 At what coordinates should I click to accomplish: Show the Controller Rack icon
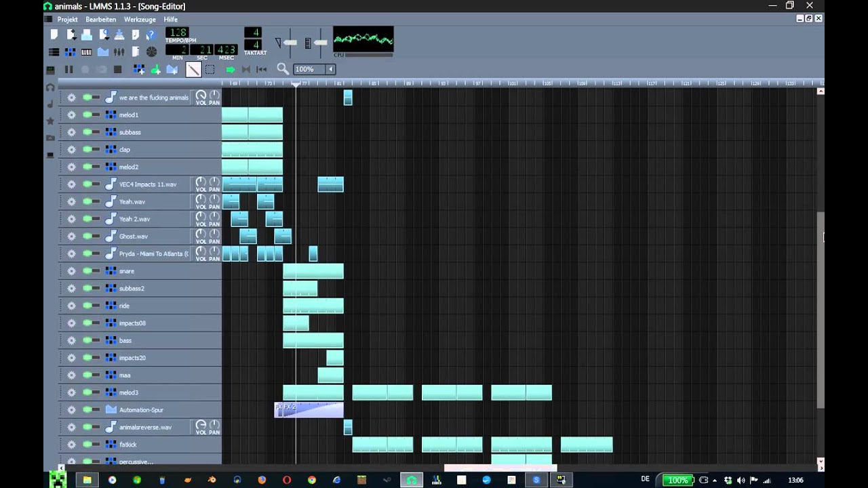click(151, 52)
